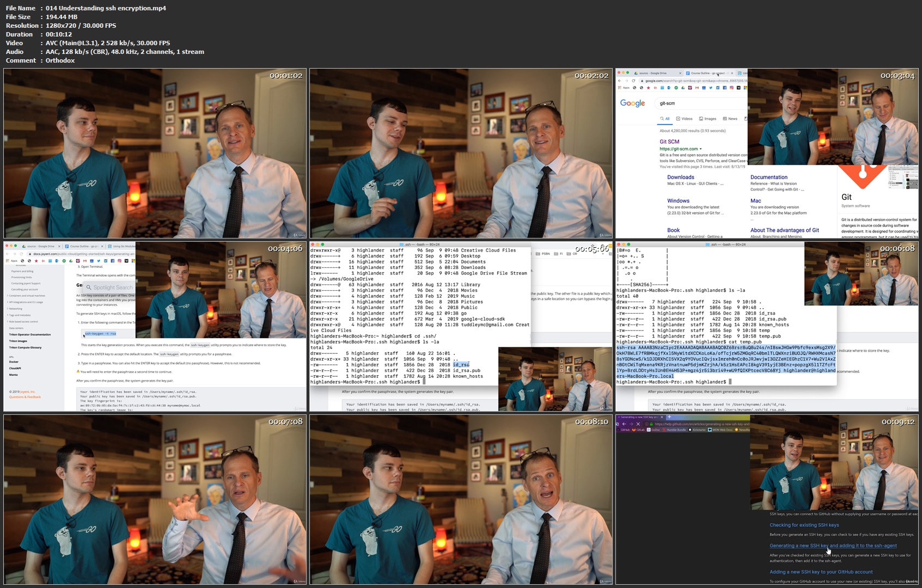Open new tab plus button in GitHub frame
The image size is (922, 588).
669,417
